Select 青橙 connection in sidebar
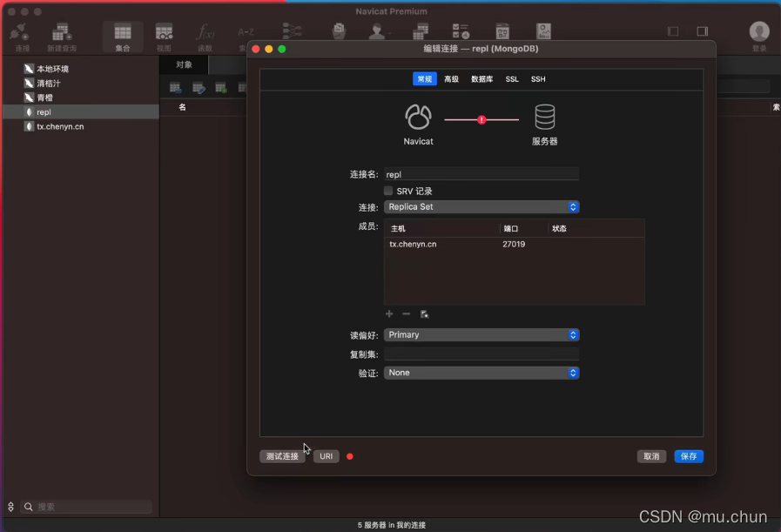This screenshot has height=532, width=781. click(x=81, y=98)
